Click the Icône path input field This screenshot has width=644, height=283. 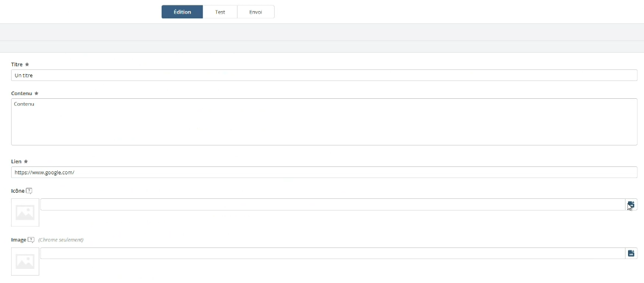point(332,204)
